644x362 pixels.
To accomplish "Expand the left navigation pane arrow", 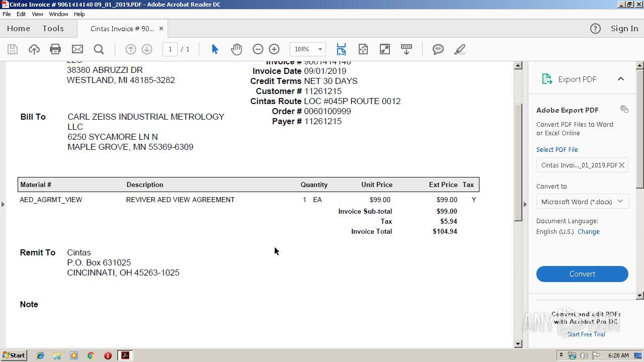I will 3,204.
